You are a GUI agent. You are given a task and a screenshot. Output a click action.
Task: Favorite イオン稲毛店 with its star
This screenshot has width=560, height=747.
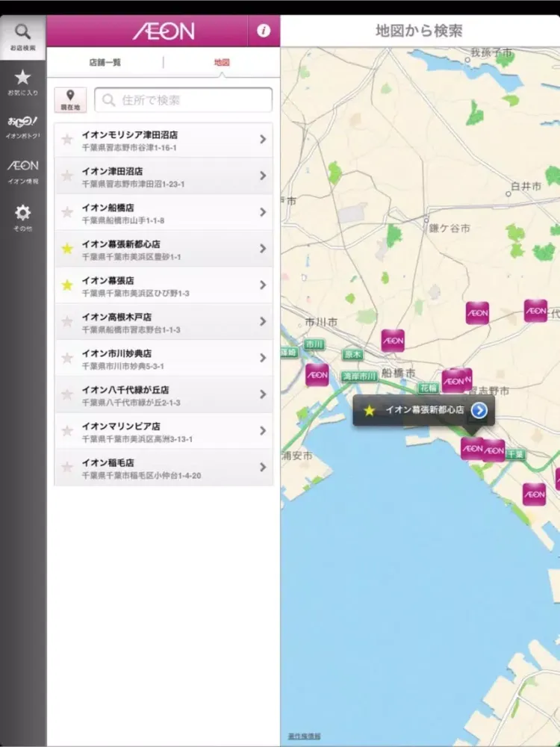point(68,468)
